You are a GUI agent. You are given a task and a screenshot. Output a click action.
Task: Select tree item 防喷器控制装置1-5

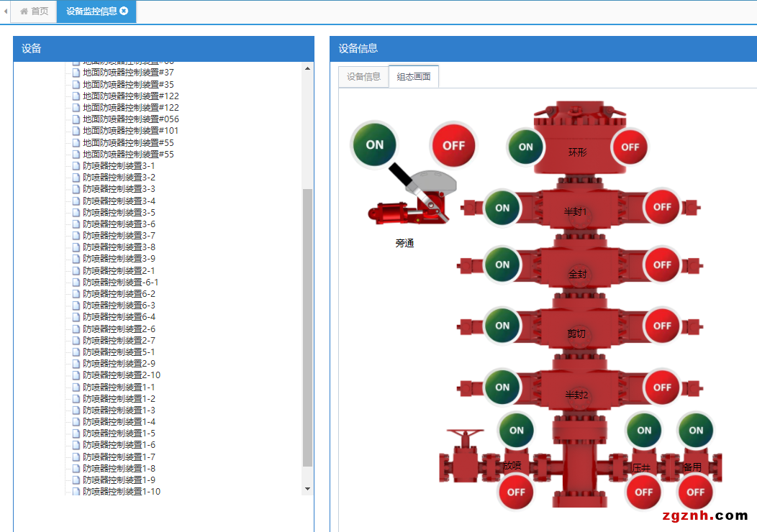119,433
